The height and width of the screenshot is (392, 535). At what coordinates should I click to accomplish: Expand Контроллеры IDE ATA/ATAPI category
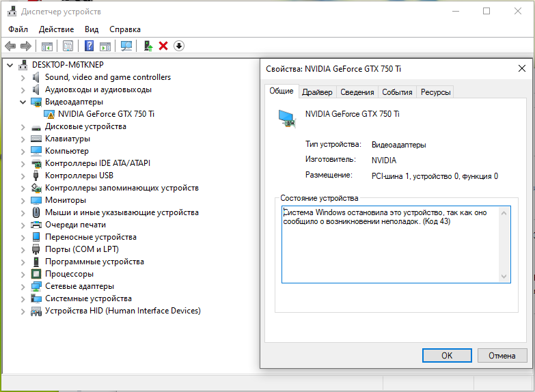coord(23,164)
